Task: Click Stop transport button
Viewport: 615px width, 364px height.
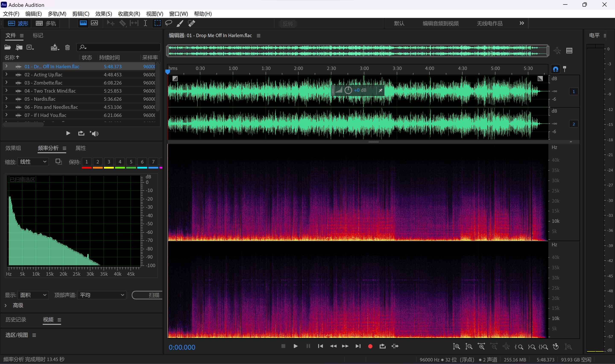Action: click(x=283, y=346)
